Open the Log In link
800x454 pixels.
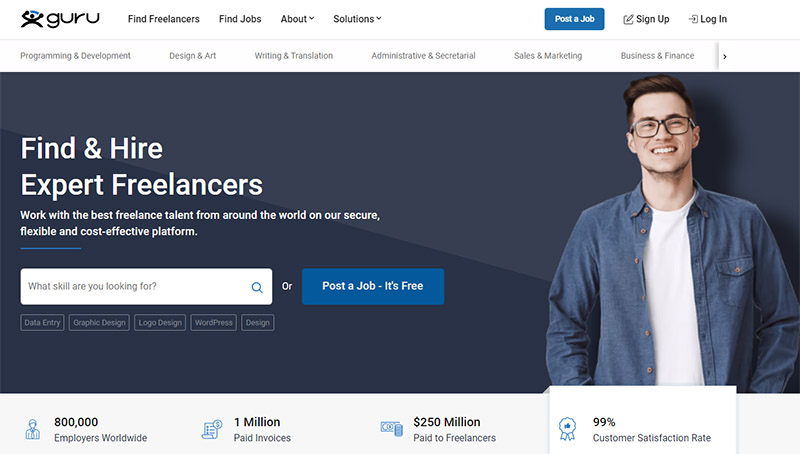click(708, 19)
